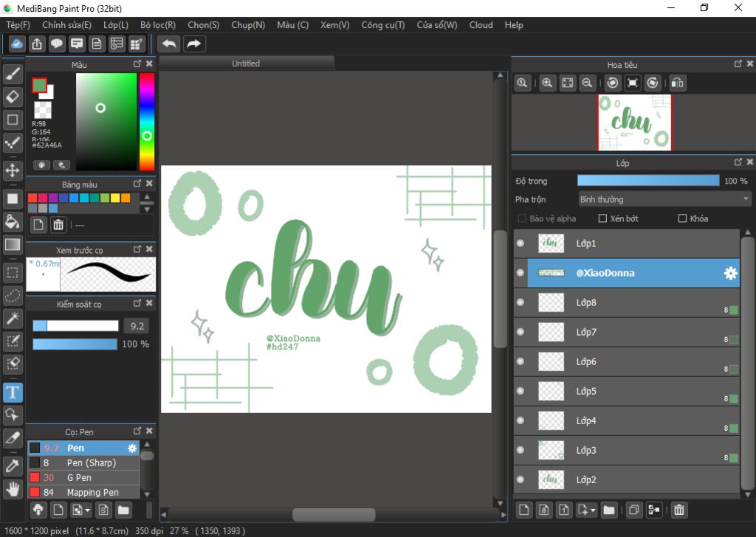The height and width of the screenshot is (537, 756).
Task: Open the Cloud menu
Action: 481,25
